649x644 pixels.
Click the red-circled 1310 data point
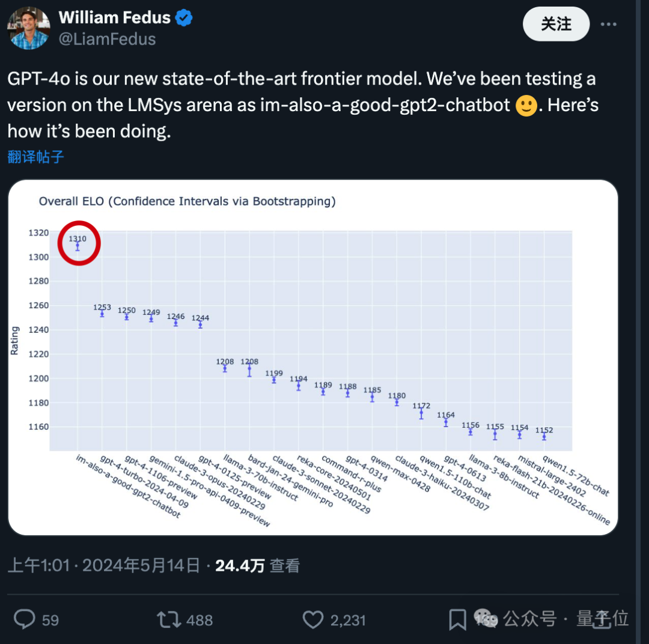point(78,245)
